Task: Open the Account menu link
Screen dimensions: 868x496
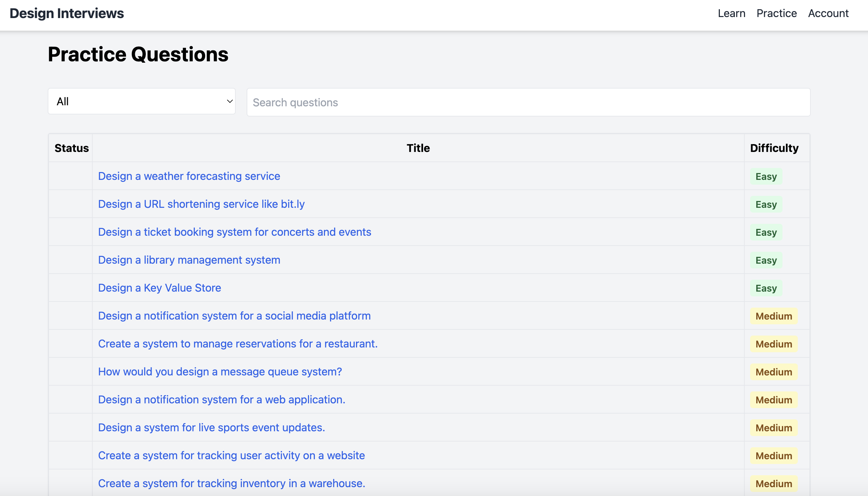Action: click(x=828, y=13)
